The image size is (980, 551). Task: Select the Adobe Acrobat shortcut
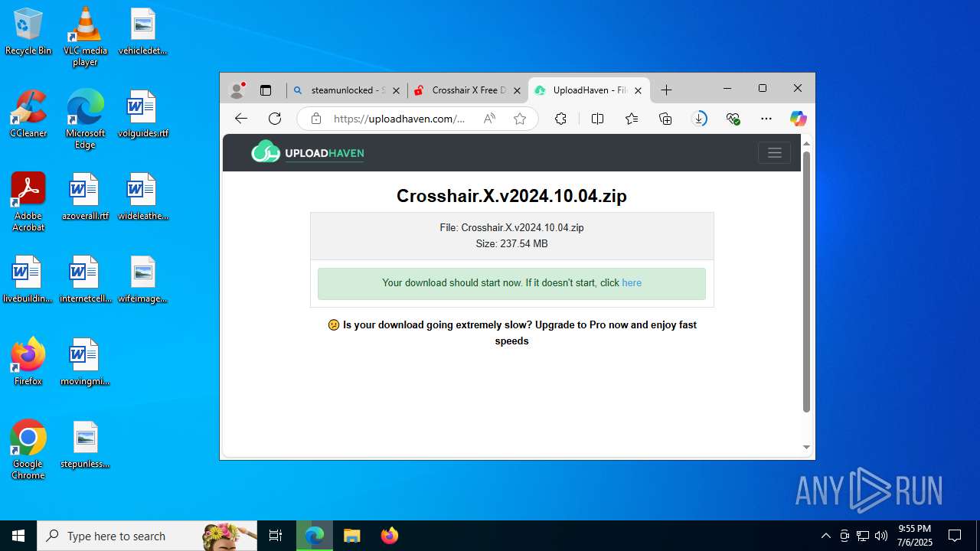28,202
